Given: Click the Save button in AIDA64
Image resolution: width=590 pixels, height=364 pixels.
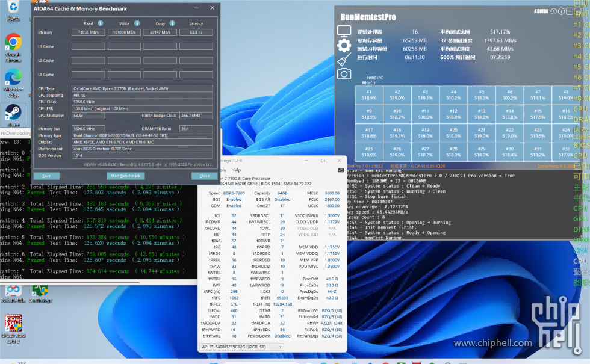Looking at the screenshot, I should (46, 176).
